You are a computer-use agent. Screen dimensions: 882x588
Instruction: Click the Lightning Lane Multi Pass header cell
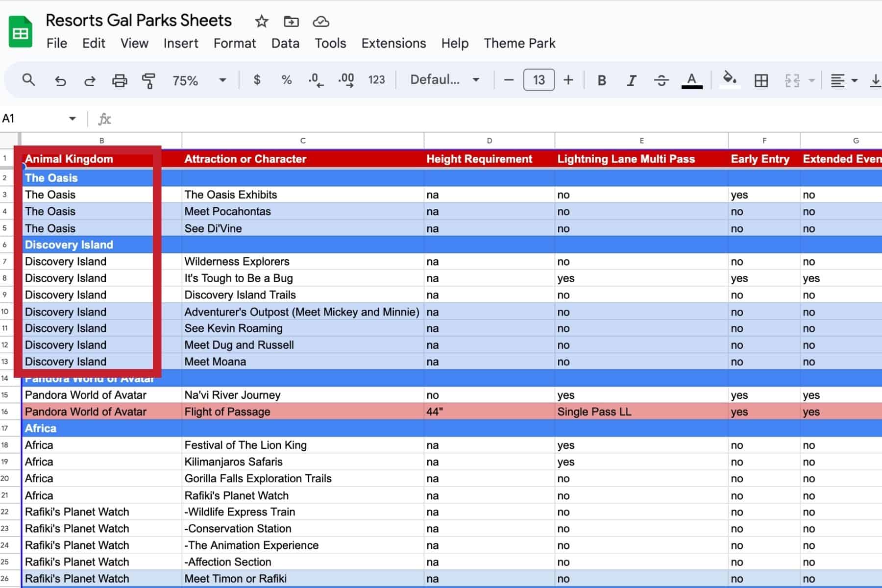click(x=641, y=159)
